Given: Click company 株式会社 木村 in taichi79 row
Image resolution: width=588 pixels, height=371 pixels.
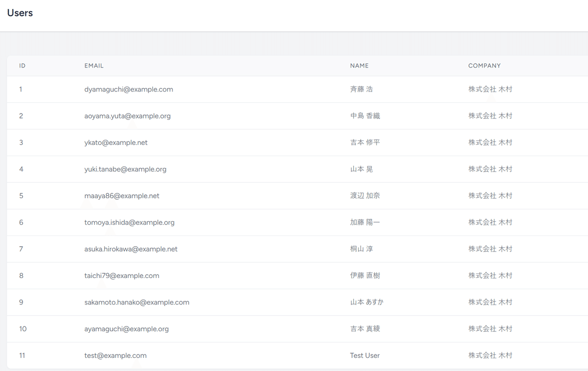Looking at the screenshot, I should pyautogui.click(x=490, y=276).
